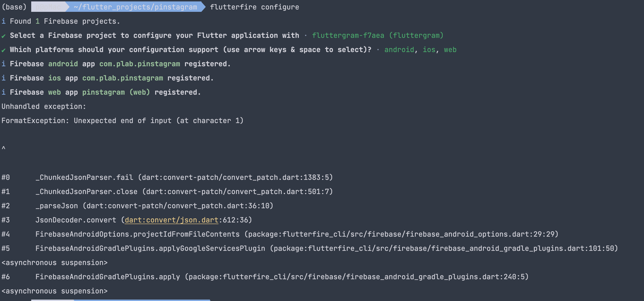Click the green checkmark beside Select a Firebase project
Screen dimensions: 644x301
pos(4,36)
